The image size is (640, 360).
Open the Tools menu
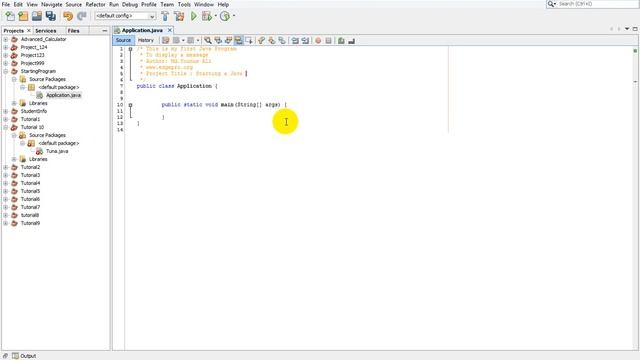[x=184, y=4]
